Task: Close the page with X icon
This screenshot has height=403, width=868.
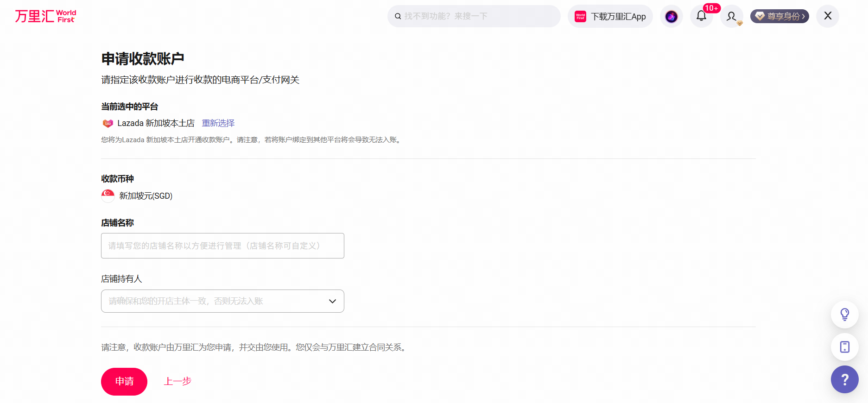Action: (828, 16)
